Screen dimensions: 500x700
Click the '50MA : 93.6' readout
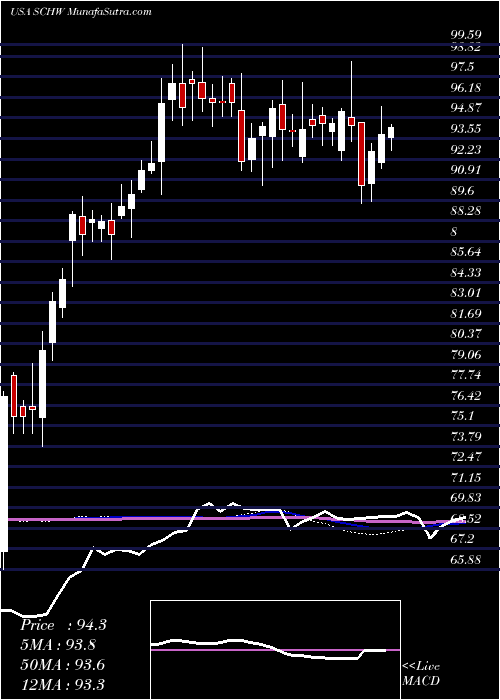click(62, 665)
